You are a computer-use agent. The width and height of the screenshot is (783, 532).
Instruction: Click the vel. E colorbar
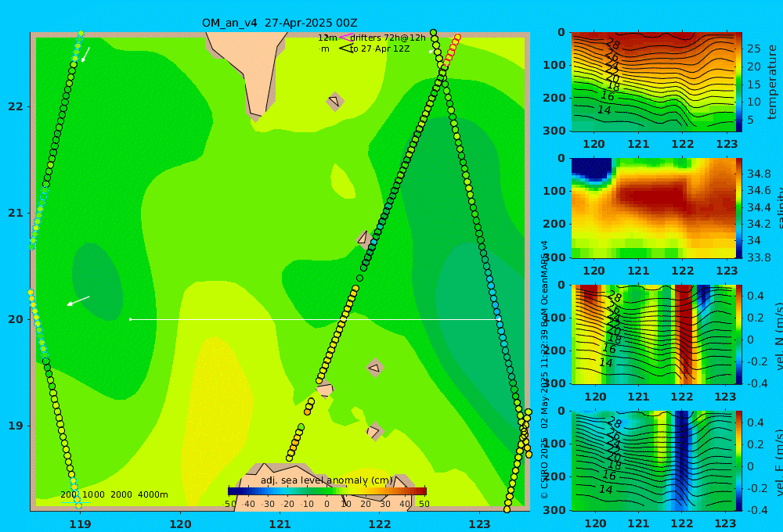tap(738, 461)
